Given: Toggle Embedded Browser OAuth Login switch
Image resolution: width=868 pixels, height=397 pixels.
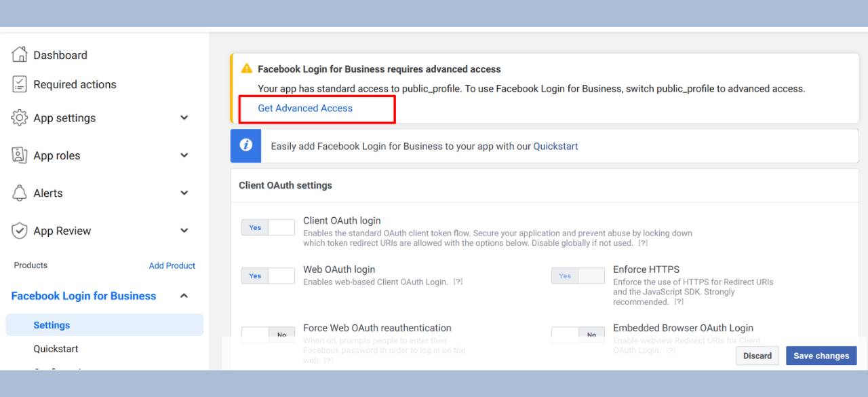Looking at the screenshot, I should pyautogui.click(x=578, y=334).
